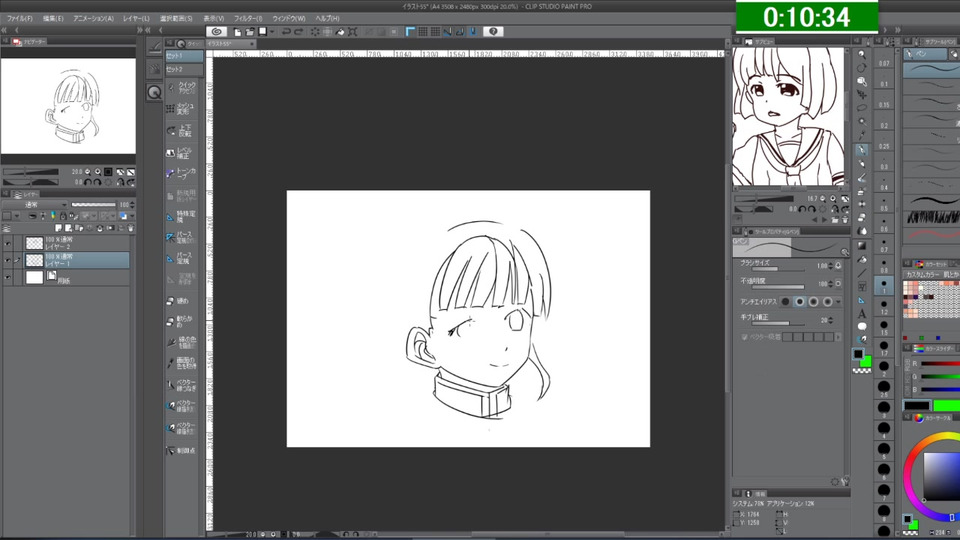Screen dimensions: 960x540
Task: Toggle visibility of レイヤー 1
Action: [7, 260]
